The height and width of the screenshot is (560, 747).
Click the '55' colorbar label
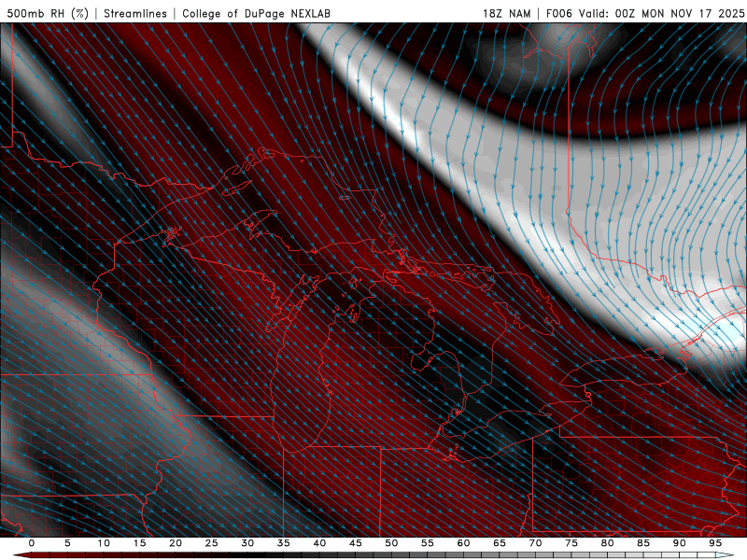point(428,543)
